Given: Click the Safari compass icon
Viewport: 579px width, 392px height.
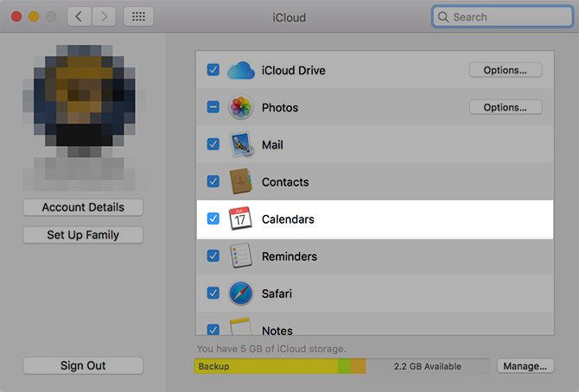Looking at the screenshot, I should coord(241,294).
